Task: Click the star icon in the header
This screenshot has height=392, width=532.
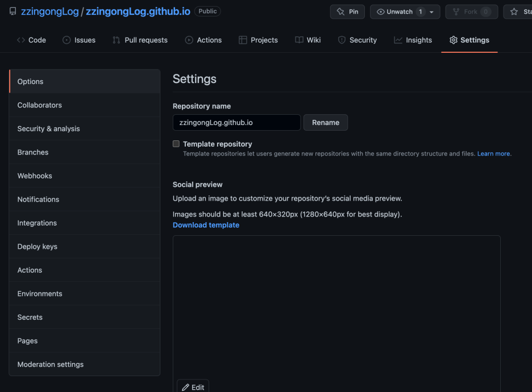Action: pos(514,12)
